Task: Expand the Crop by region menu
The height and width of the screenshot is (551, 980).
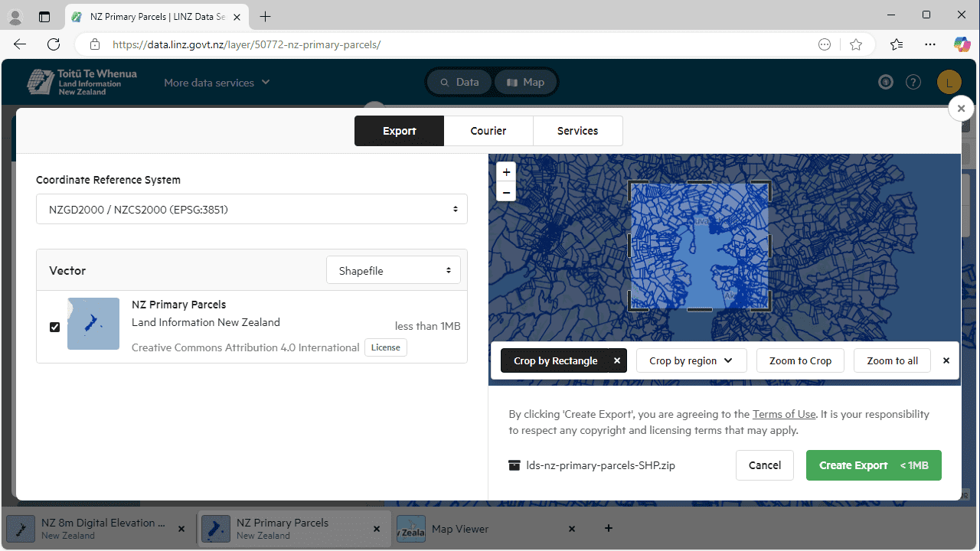Action: 691,360
